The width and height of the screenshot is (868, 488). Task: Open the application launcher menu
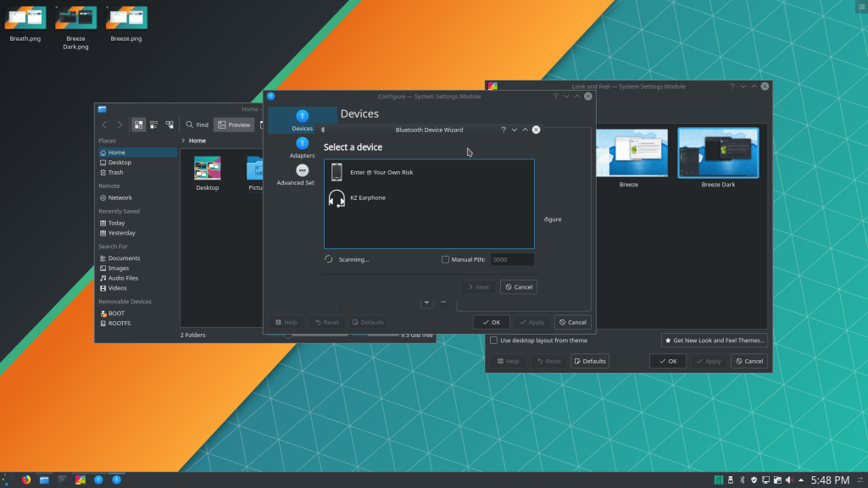click(x=7, y=480)
